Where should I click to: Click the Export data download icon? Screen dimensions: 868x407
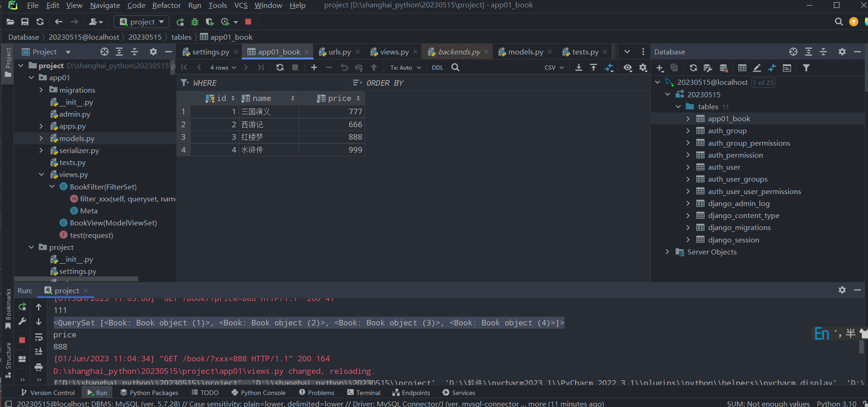579,67
